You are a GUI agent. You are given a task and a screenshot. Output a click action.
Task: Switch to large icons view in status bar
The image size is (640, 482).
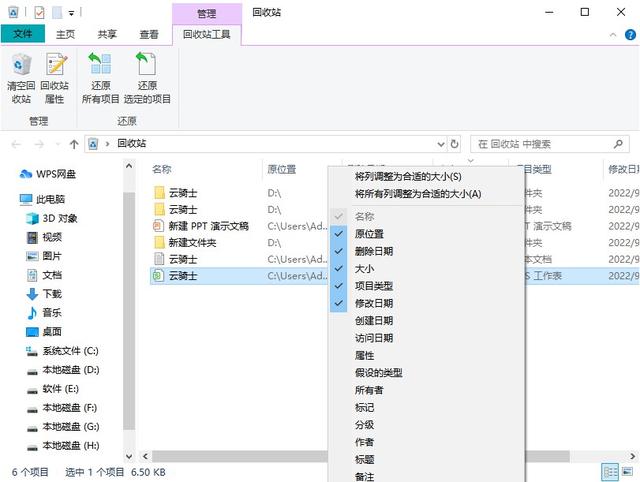627,472
